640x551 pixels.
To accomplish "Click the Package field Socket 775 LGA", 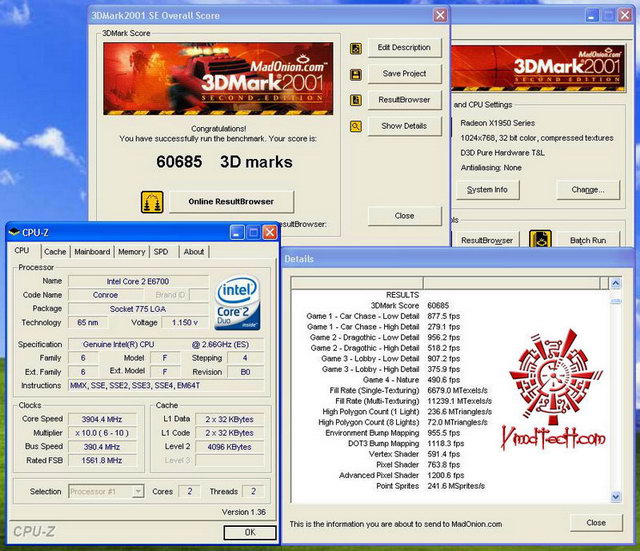I will [x=138, y=309].
